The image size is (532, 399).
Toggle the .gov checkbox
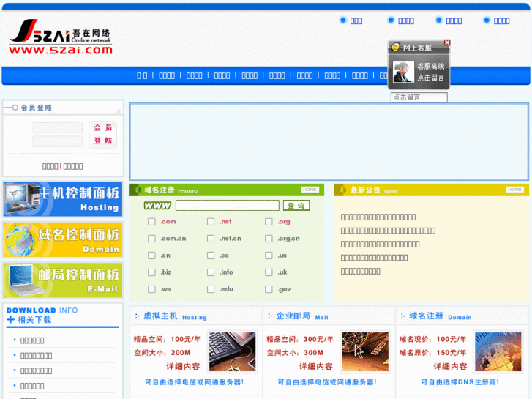(269, 289)
